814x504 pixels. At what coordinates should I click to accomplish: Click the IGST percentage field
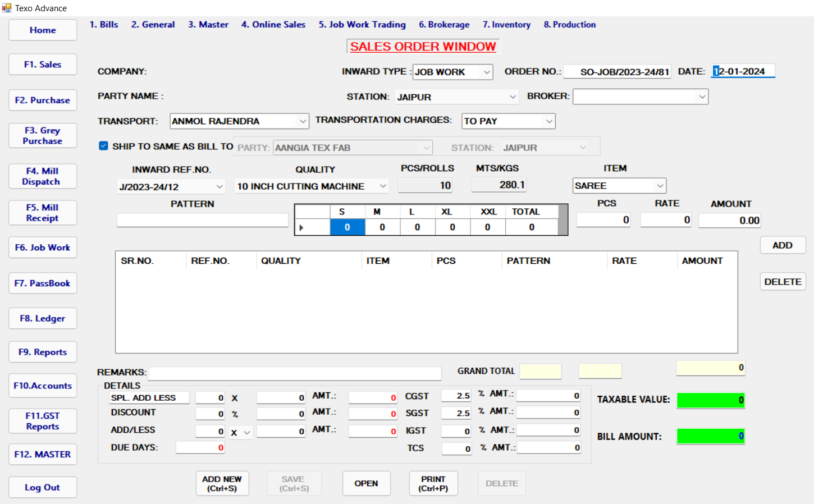tap(456, 431)
